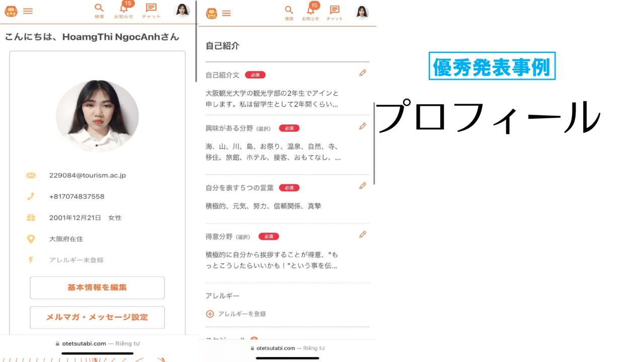Click the email address 229084@tourism.ac.jp
Screen dimensions: 644x362
pos(88,175)
